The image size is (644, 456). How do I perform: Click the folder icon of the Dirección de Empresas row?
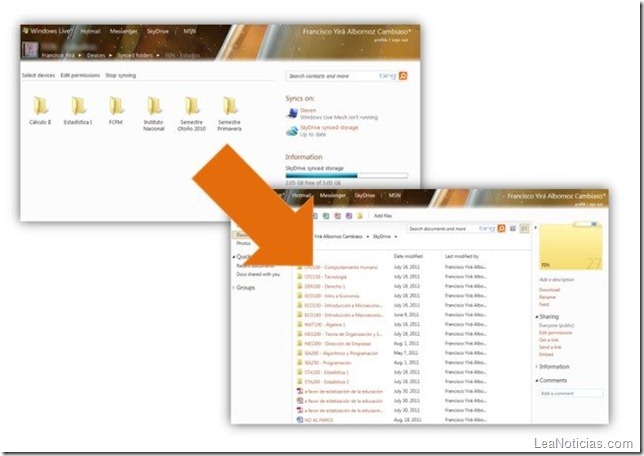(x=300, y=343)
